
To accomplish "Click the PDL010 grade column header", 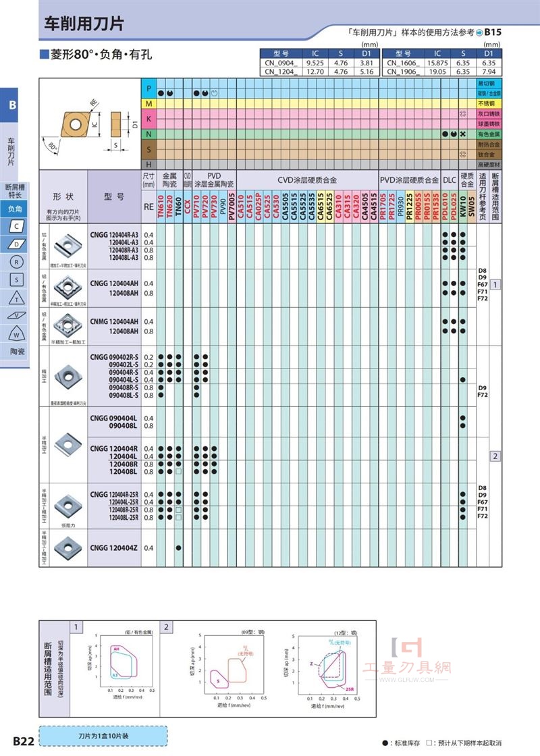I will (x=445, y=207).
